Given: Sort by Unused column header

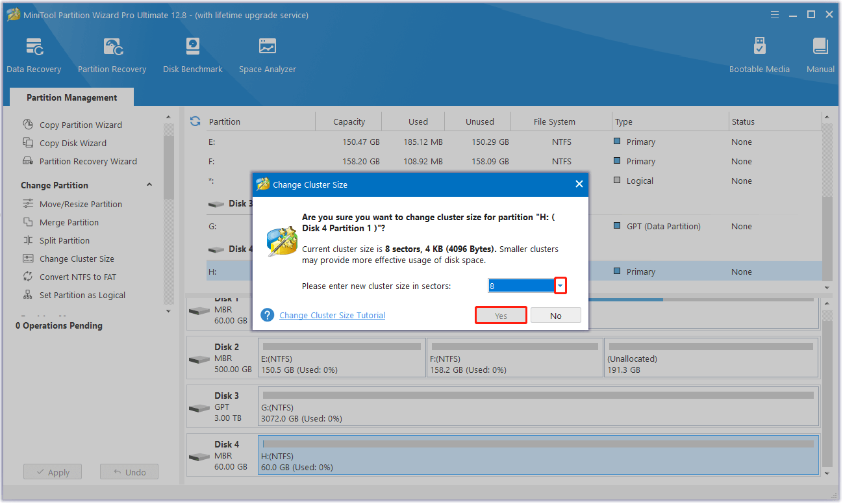Looking at the screenshot, I should point(479,121).
